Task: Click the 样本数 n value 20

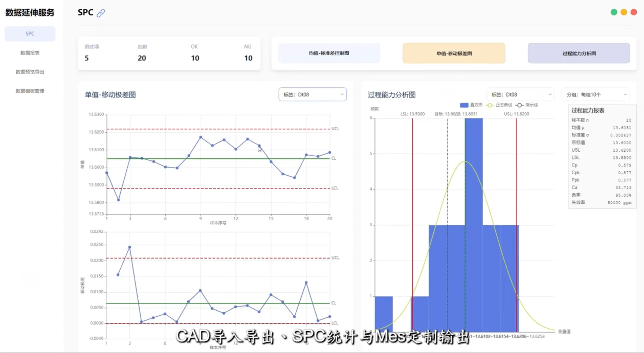Action: pyautogui.click(x=629, y=120)
